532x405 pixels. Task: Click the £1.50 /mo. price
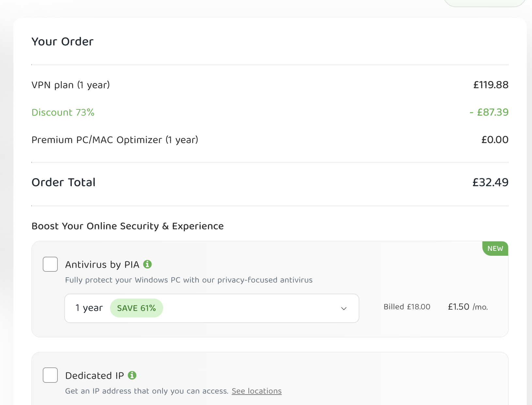468,307
